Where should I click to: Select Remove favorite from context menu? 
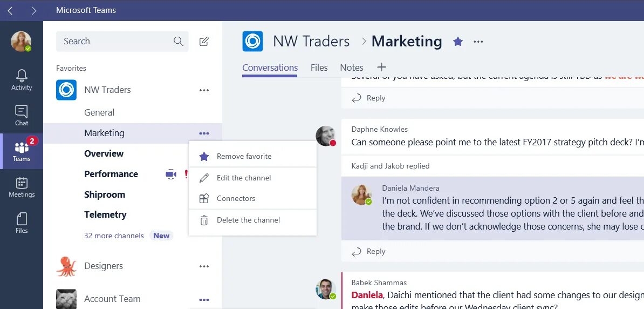pyautogui.click(x=252, y=156)
